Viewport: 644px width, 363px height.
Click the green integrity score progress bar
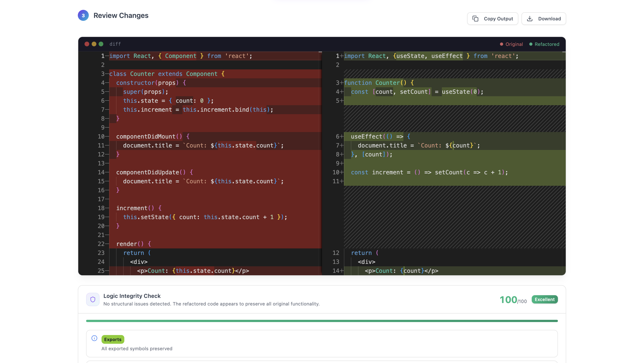coord(322,320)
